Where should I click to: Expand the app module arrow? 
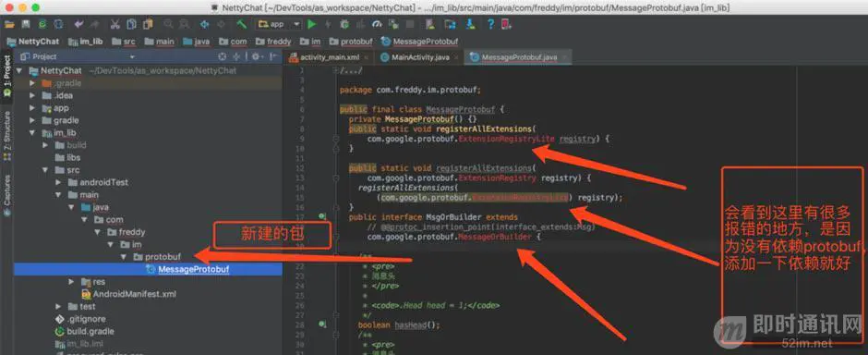[32, 108]
